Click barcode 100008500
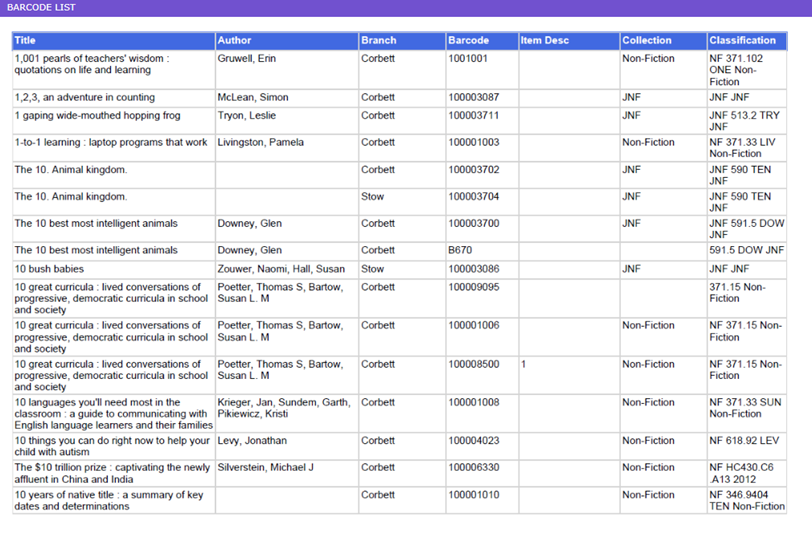The height and width of the screenshot is (539, 812). coord(473,365)
